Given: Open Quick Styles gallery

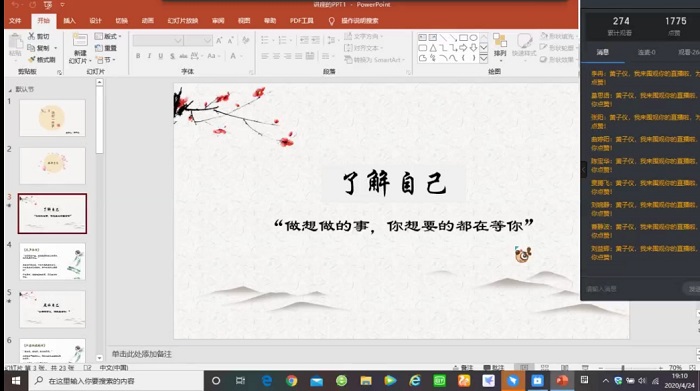Looking at the screenshot, I should (524, 46).
